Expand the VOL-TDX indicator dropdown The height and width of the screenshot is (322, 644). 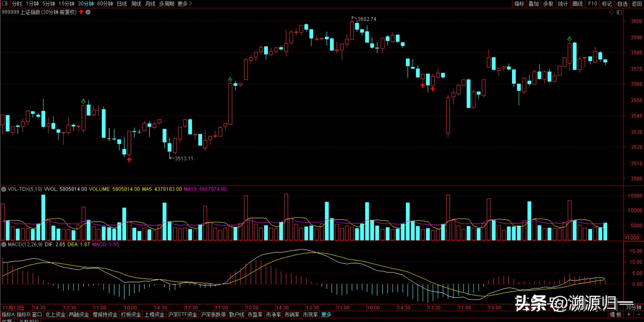(x=4, y=189)
